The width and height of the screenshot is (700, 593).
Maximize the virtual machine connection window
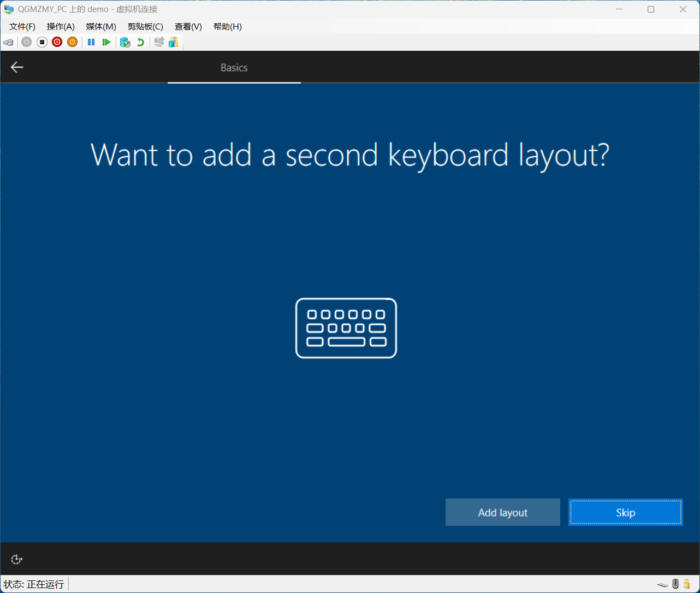pos(651,9)
